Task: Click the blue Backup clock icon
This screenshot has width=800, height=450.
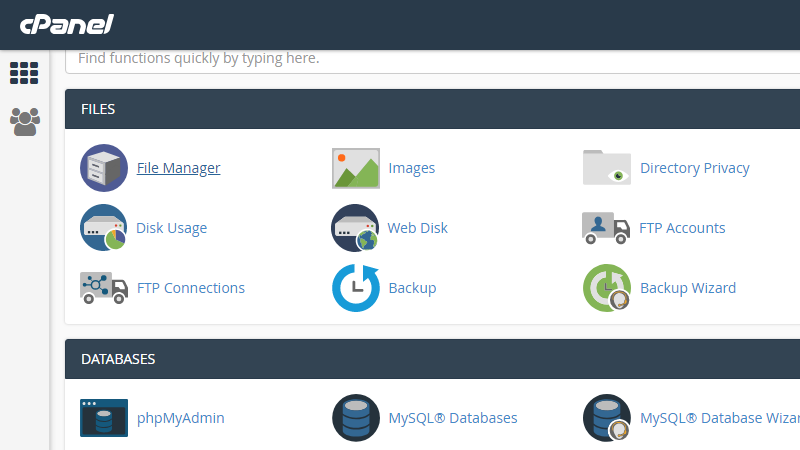Action: pyautogui.click(x=356, y=288)
